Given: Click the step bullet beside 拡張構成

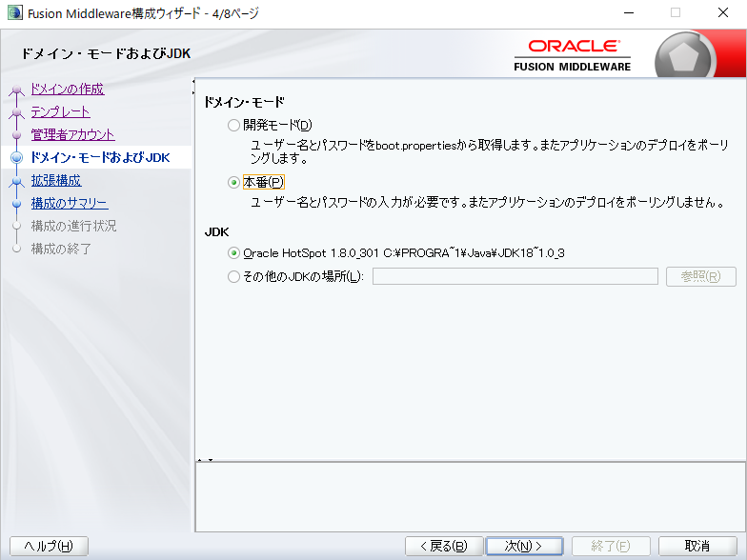Looking at the screenshot, I should tap(15, 180).
